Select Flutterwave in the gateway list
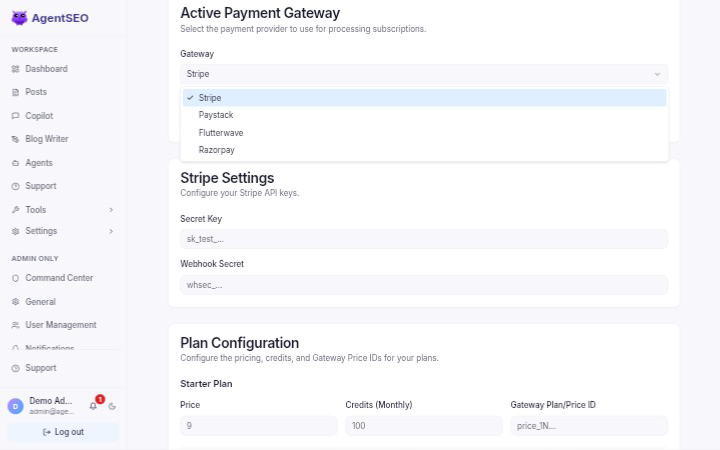This screenshot has height=450, width=720. pyautogui.click(x=424, y=133)
